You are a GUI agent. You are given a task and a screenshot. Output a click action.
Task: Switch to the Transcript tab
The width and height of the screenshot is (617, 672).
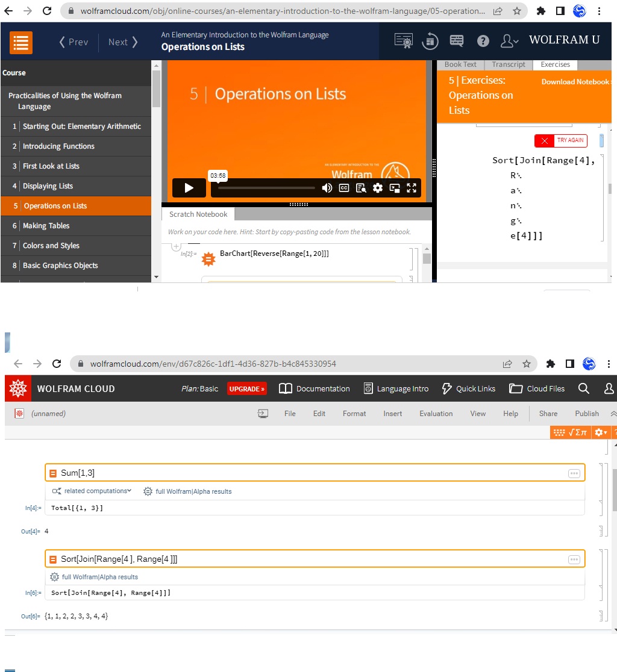coord(509,64)
